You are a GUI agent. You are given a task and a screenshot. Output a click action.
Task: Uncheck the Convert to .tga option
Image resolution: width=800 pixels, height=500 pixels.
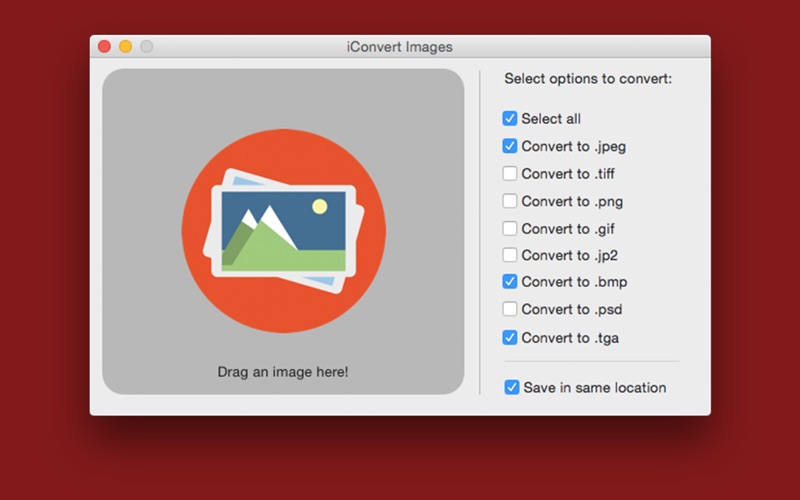click(x=509, y=337)
